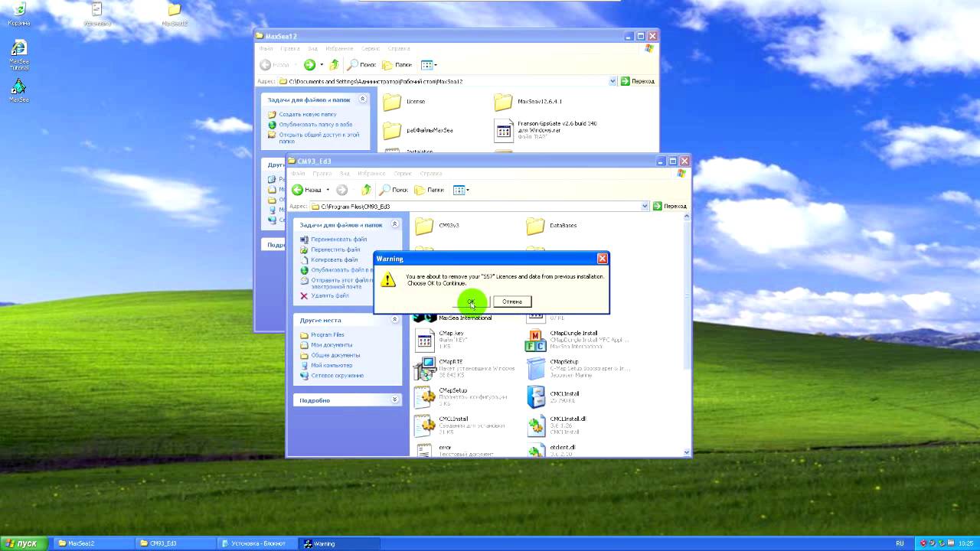This screenshot has height=551, width=980.
Task: Switch to the Блокнот taskbar button
Action: [x=256, y=543]
